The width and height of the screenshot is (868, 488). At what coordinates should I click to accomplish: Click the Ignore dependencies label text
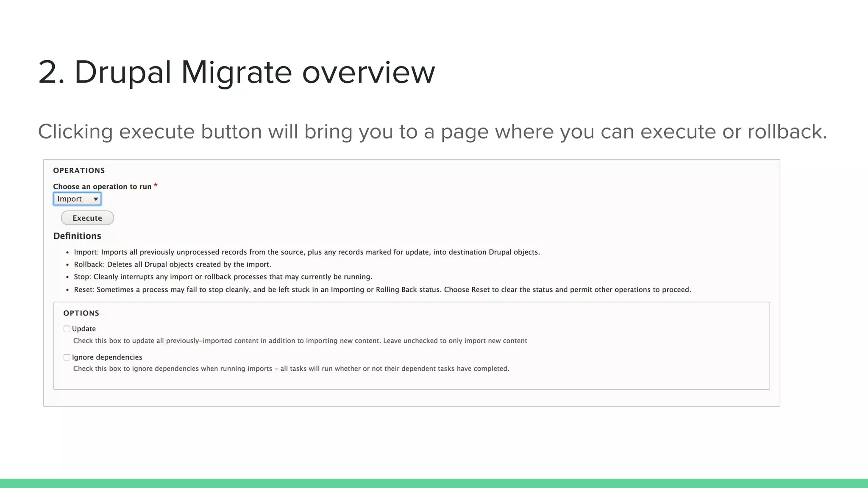pos(107,357)
